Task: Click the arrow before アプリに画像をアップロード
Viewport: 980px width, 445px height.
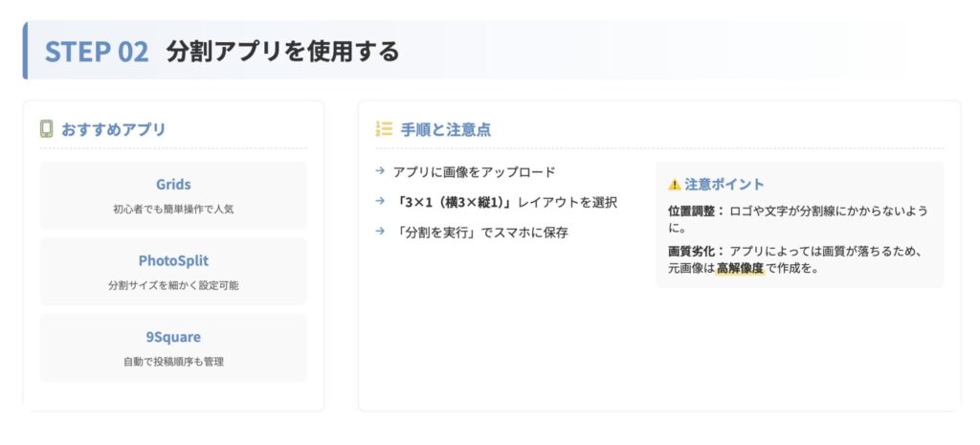Action: [x=381, y=171]
